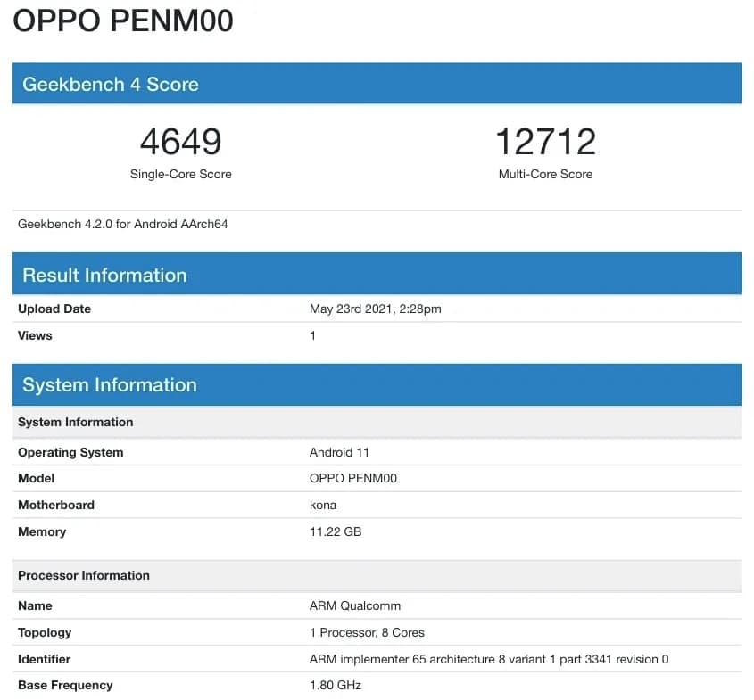Select the Result Information header bar
The width and height of the screenshot is (754, 700).
click(x=376, y=273)
